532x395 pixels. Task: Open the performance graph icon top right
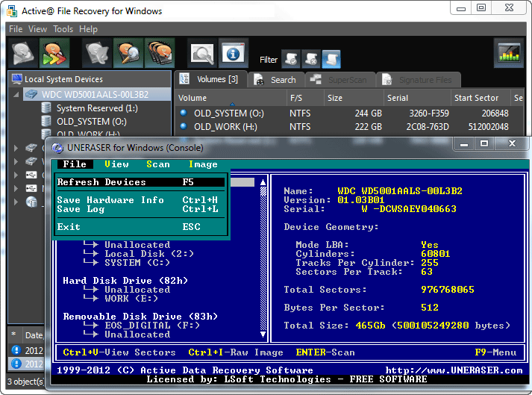(509, 53)
